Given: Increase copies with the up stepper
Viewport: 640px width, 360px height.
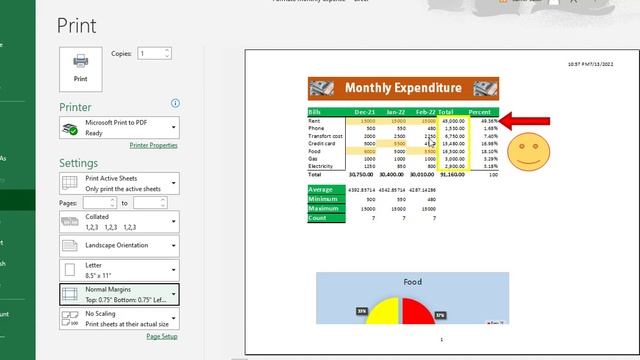Looking at the screenshot, I should coord(167,50).
